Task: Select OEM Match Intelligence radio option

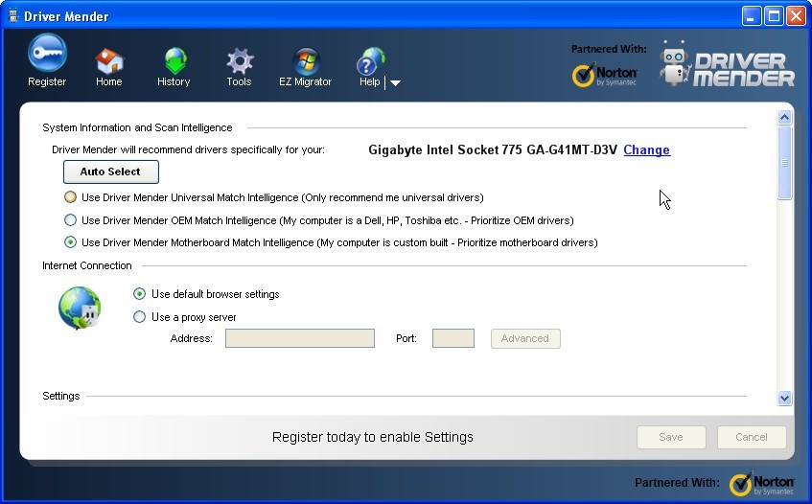Action: pyautogui.click(x=70, y=220)
